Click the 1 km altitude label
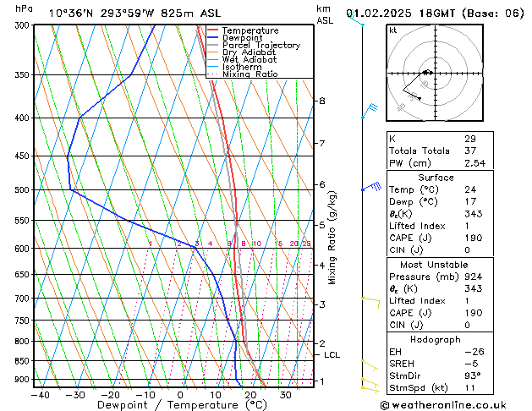The image size is (532, 411). click(x=322, y=381)
